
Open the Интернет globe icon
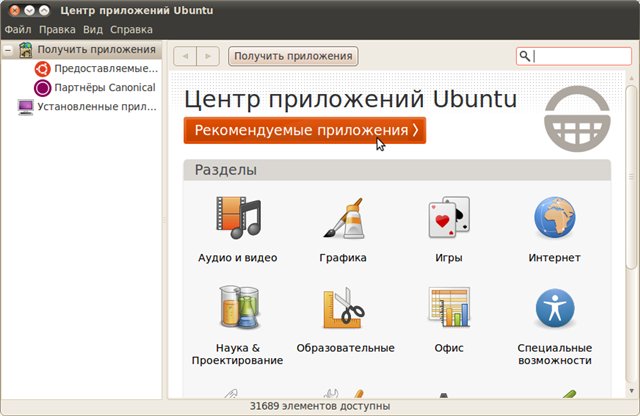pos(555,218)
